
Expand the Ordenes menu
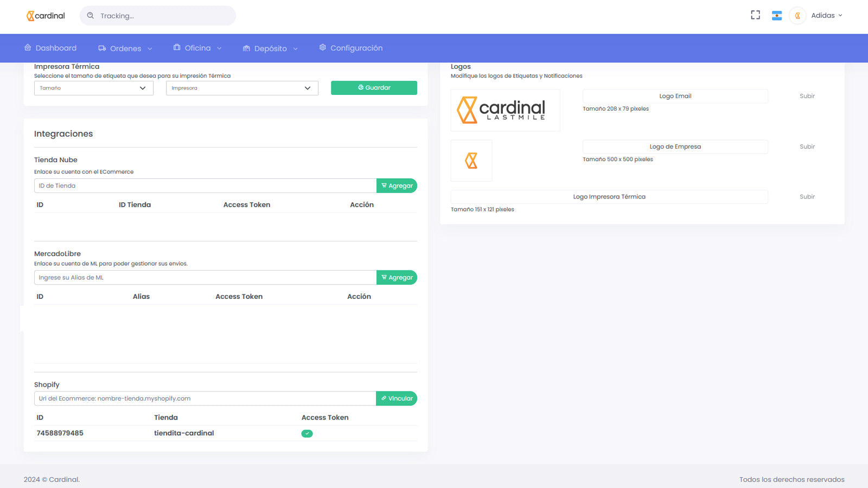pos(125,48)
